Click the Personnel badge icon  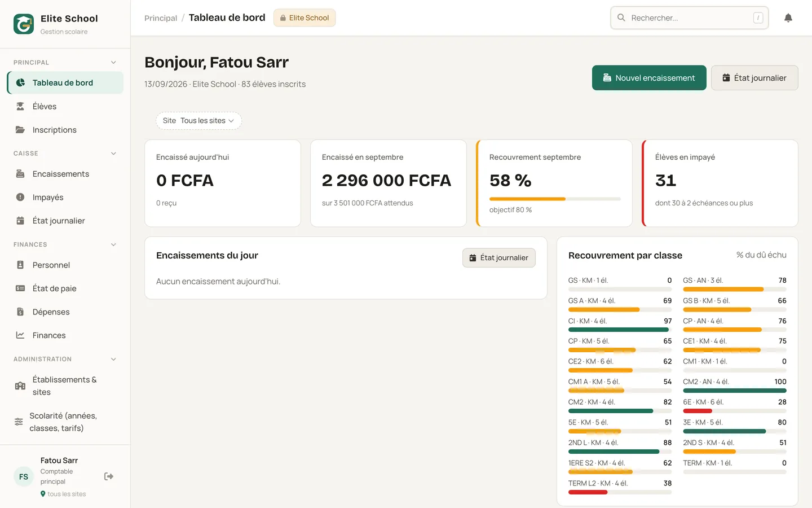pos(20,265)
